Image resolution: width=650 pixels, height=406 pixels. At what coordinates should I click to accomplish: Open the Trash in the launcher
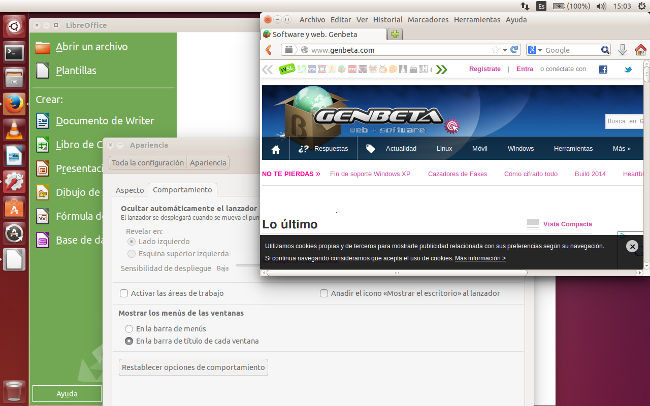point(14,390)
